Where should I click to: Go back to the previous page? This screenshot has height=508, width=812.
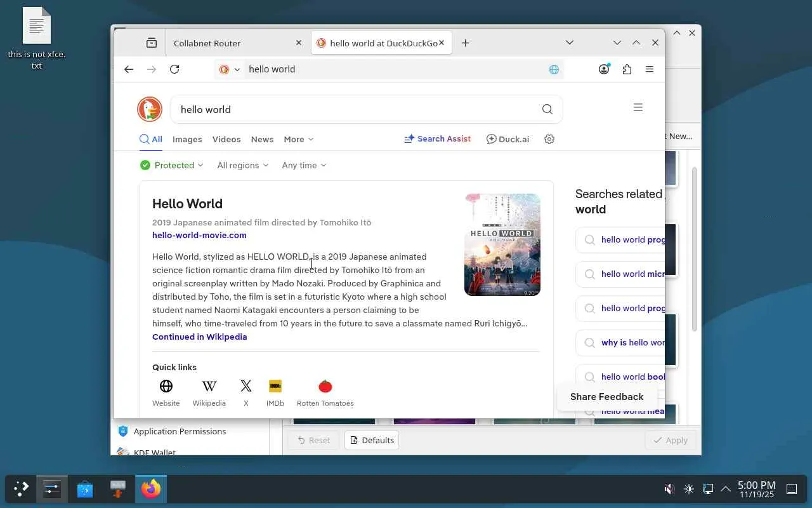coord(129,69)
